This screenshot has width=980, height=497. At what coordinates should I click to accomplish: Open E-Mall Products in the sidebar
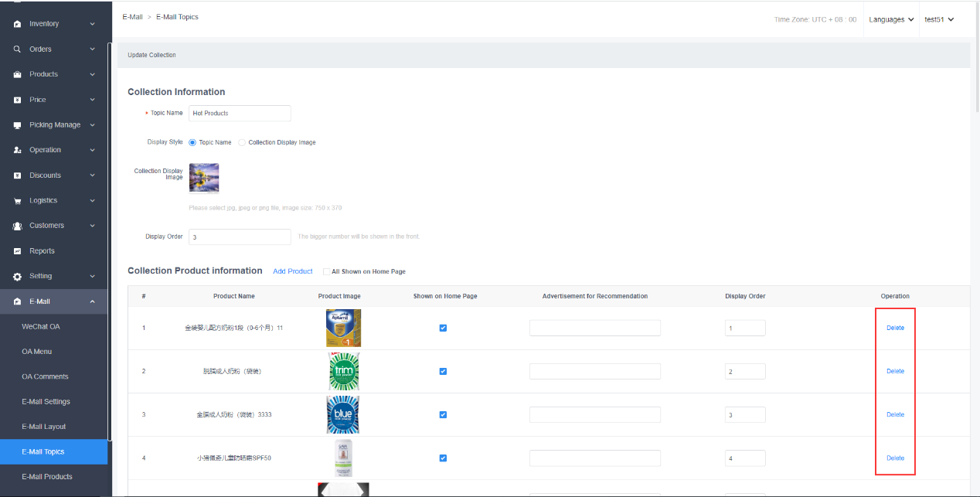(46, 477)
